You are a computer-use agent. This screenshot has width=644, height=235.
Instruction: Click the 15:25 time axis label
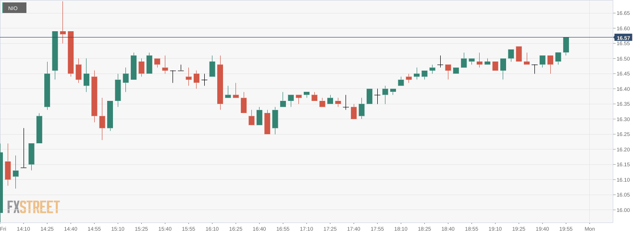[x=141, y=229]
